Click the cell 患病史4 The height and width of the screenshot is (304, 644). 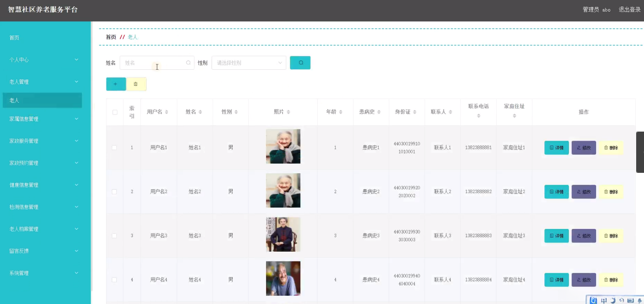point(371,280)
